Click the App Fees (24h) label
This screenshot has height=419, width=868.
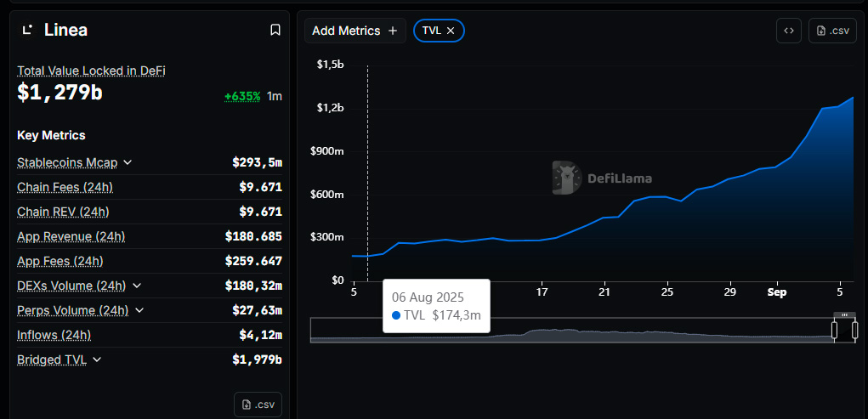[60, 261]
